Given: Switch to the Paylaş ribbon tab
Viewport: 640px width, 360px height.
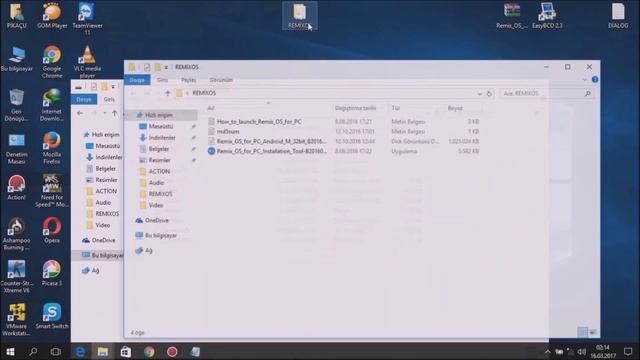Looking at the screenshot, I should pyautogui.click(x=189, y=80).
